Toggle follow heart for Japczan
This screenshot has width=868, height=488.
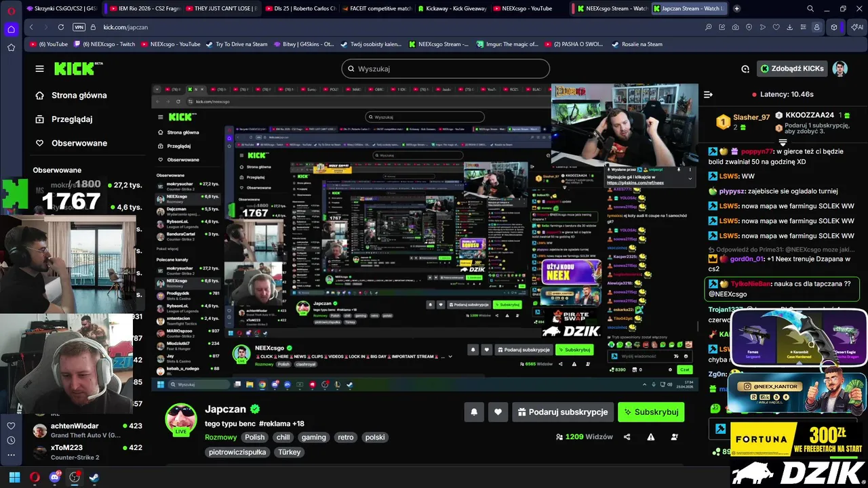pos(498,412)
